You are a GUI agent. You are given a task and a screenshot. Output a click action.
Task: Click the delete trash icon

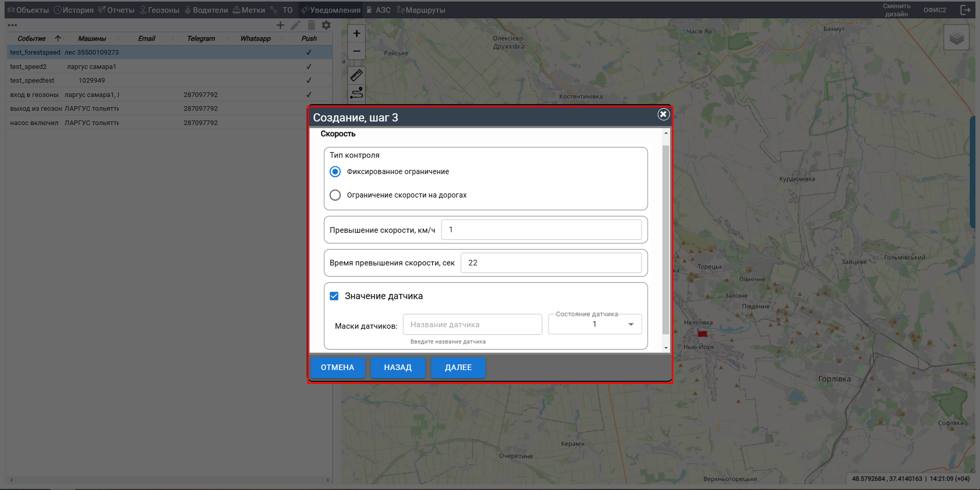[x=311, y=25]
